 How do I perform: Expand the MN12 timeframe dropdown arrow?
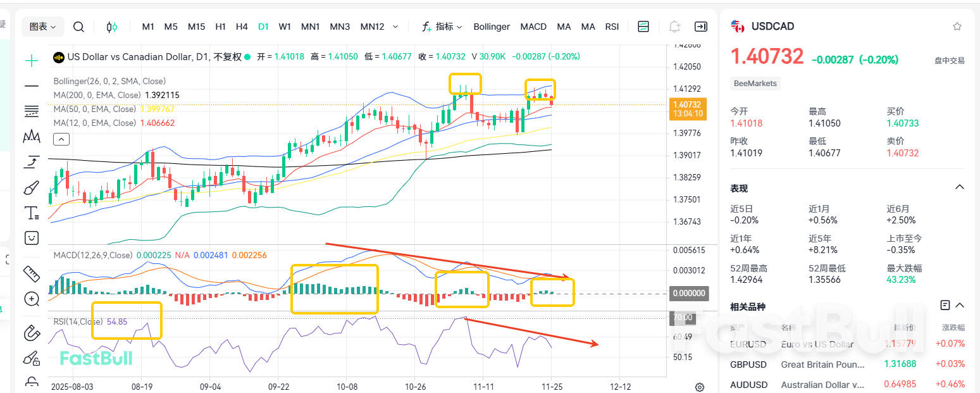click(395, 27)
